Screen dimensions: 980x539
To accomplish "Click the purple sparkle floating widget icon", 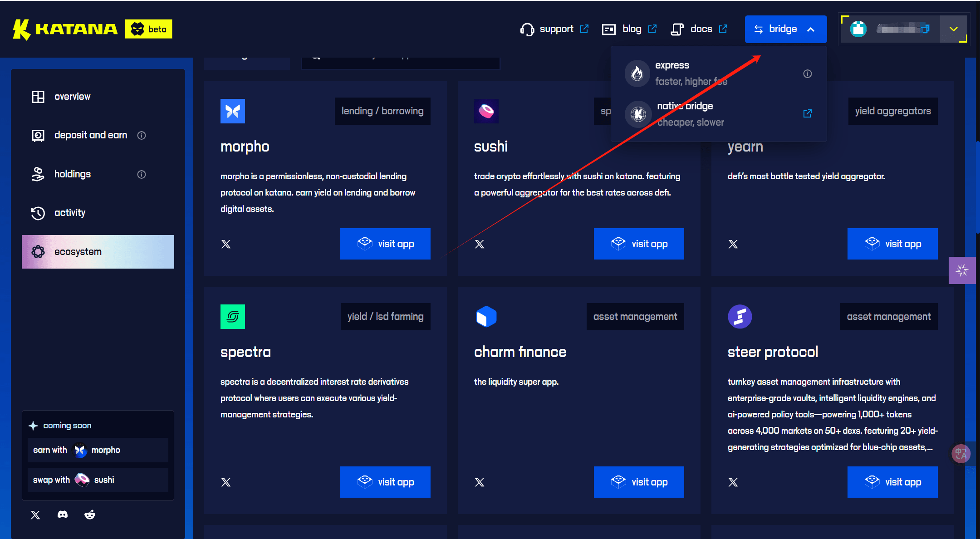I will (962, 270).
